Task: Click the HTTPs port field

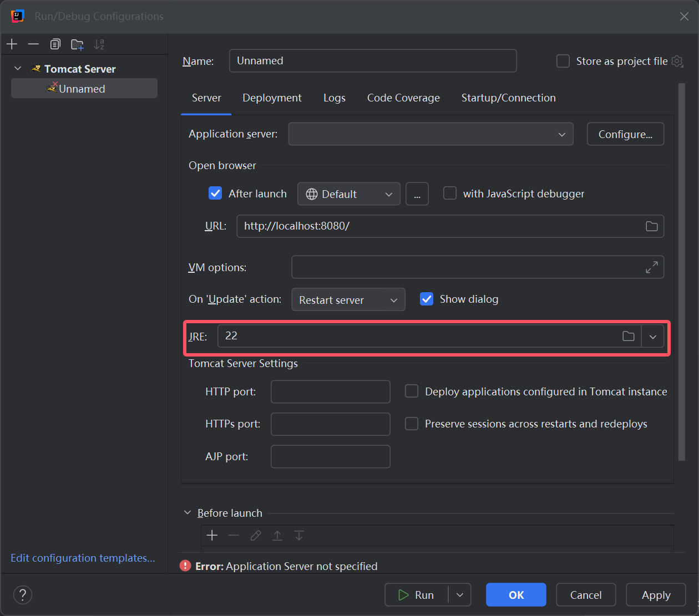Action: click(331, 424)
